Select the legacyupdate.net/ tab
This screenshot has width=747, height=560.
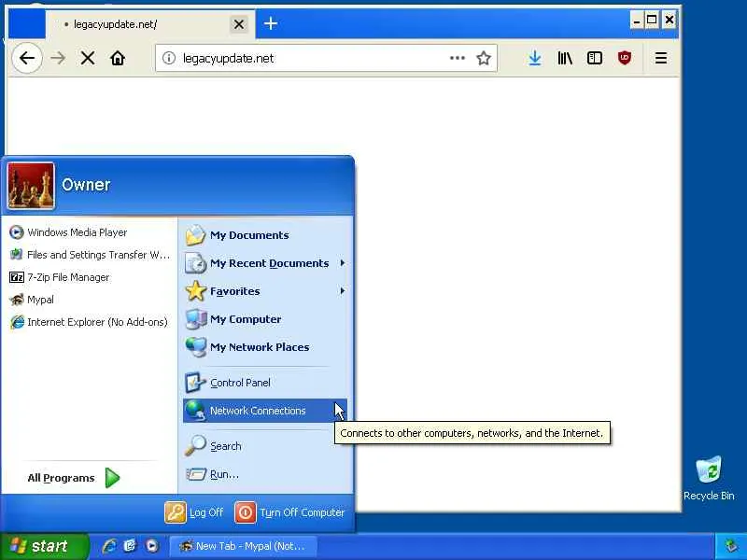[150, 24]
